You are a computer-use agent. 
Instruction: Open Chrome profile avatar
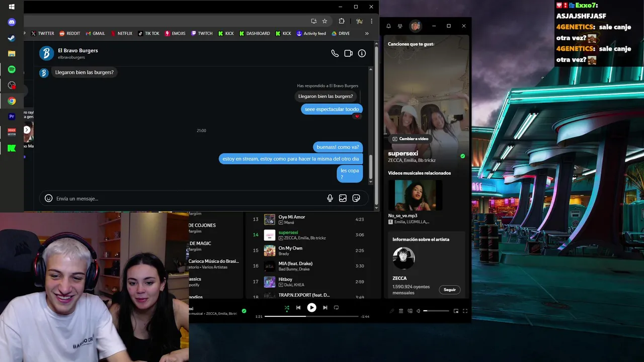359,21
